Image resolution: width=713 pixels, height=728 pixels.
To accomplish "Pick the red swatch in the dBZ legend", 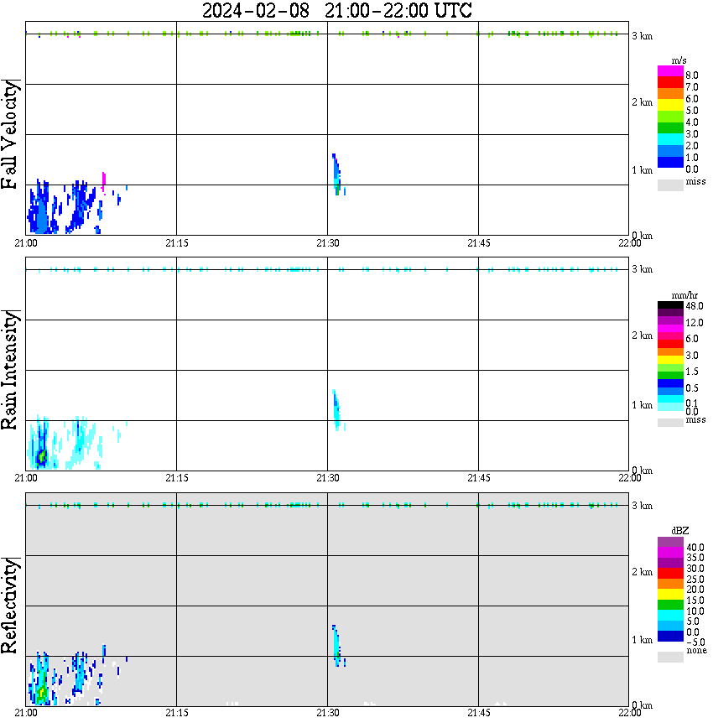I will pyautogui.click(x=670, y=573).
